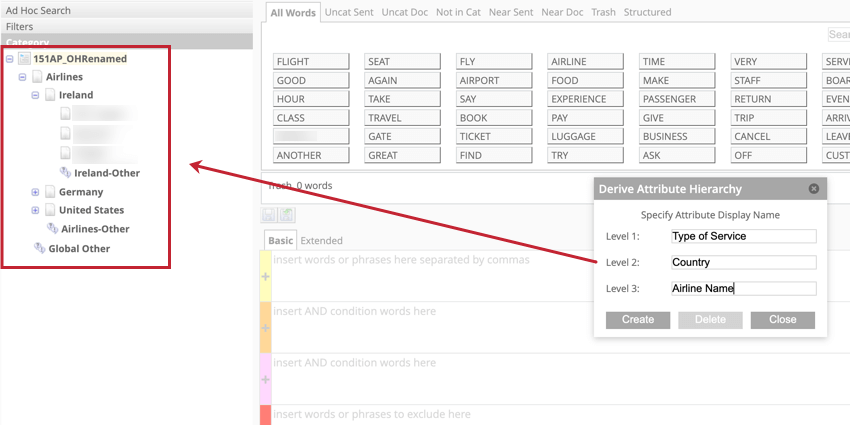Click the Create button in dialog
850x425 pixels.
[638, 320]
